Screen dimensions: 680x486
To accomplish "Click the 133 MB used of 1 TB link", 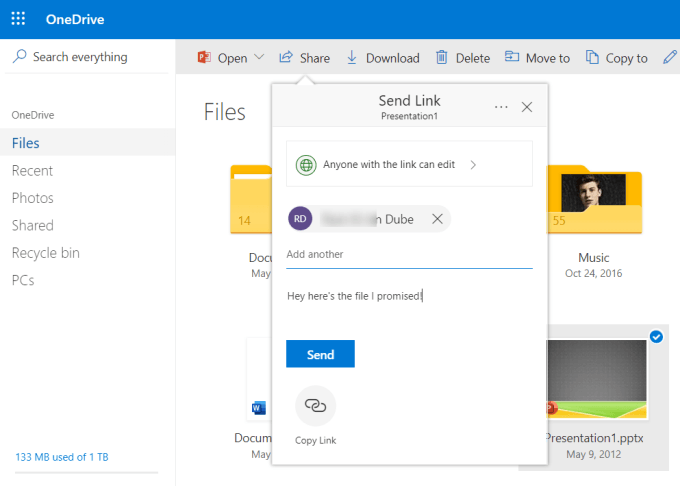I will [x=62, y=457].
